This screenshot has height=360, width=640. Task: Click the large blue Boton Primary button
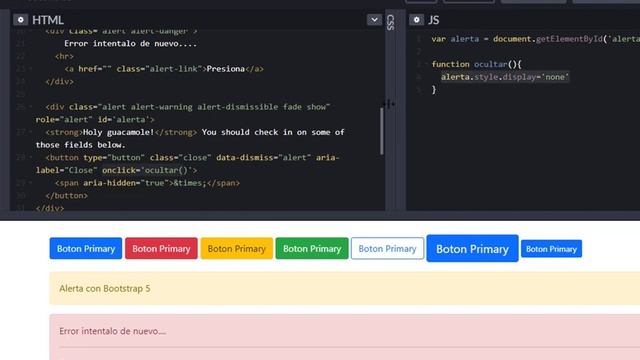click(472, 248)
